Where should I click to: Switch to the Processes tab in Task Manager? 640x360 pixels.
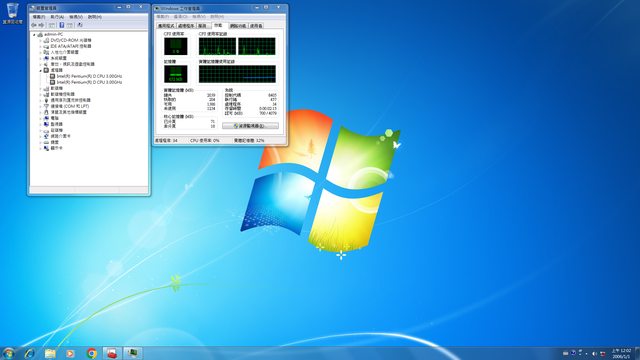[186, 26]
